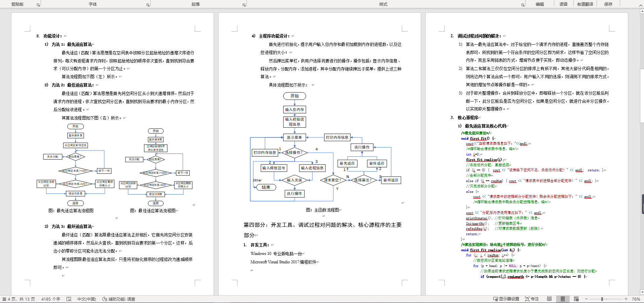Switch to Web Layout view
644x303 pixels.
[x=576, y=299]
